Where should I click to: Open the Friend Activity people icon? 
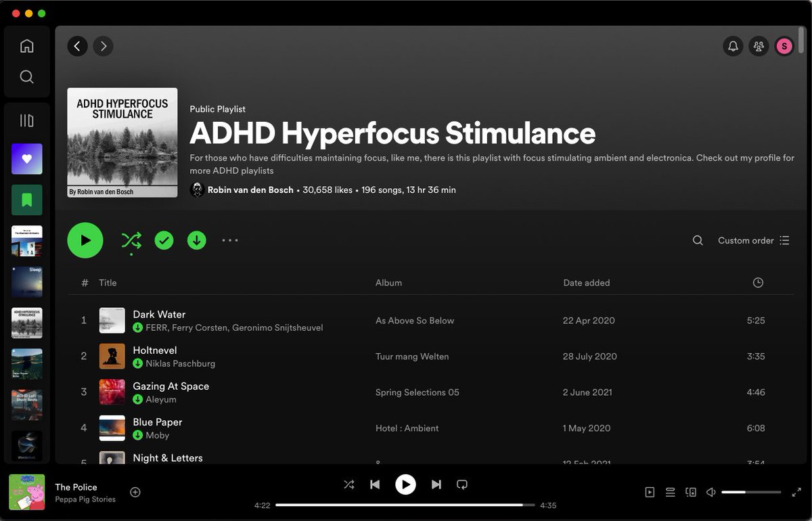[x=759, y=46]
